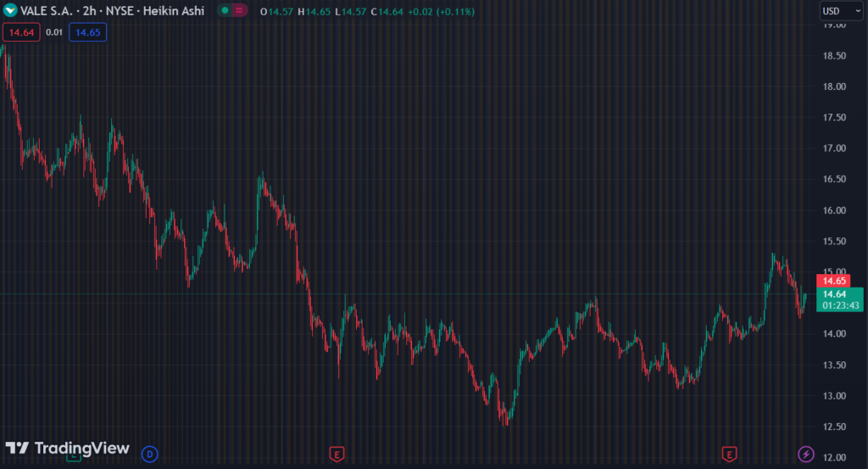Click the green 14.64 countdown price label
This screenshot has height=469, width=868.
tap(840, 299)
